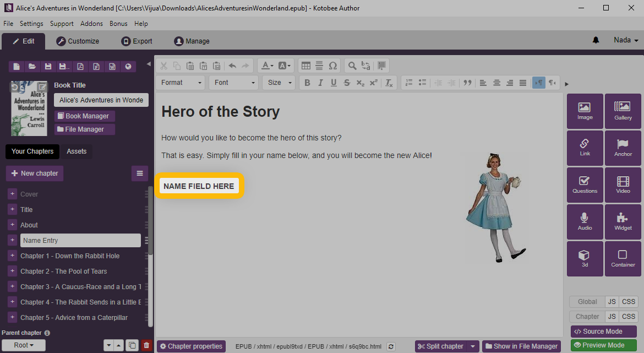644x353 pixels.
Task: Toggle italic formatting
Action: 320,83
